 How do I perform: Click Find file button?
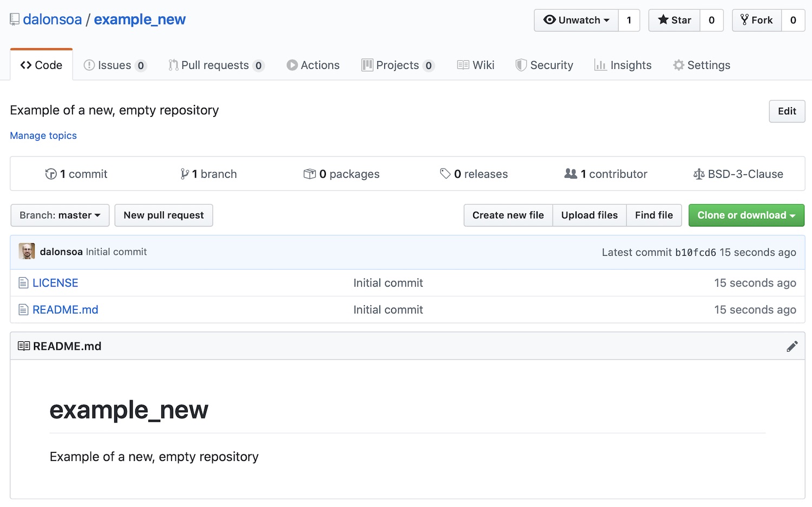pyautogui.click(x=654, y=215)
